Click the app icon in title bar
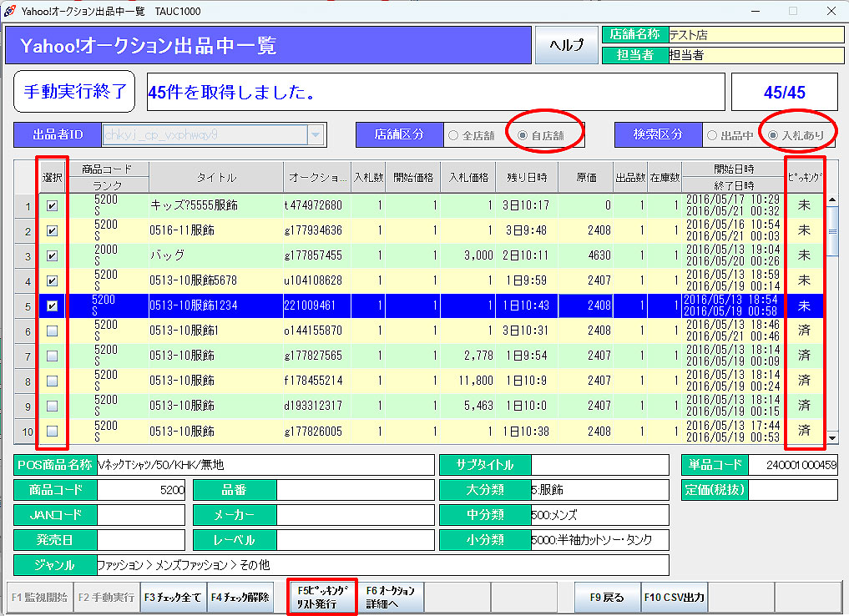This screenshot has width=849, height=616. pos(11,11)
